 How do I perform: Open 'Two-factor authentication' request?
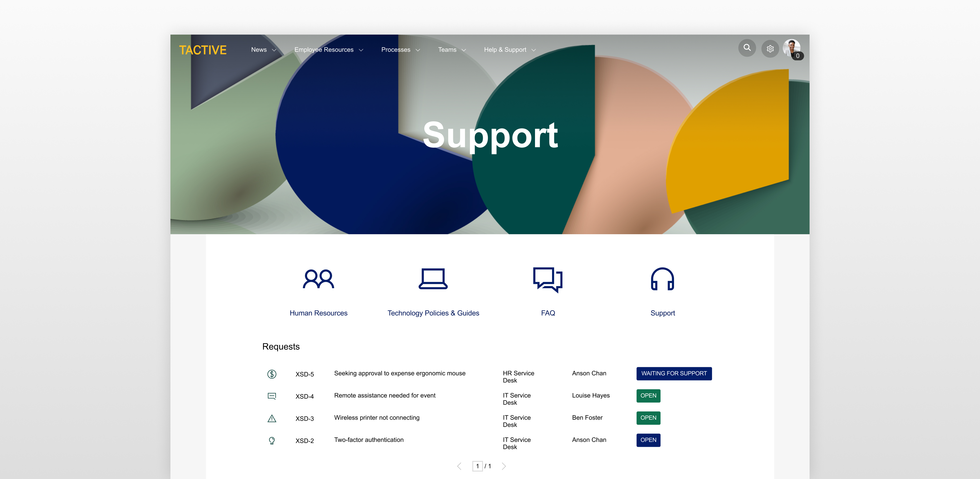point(369,440)
